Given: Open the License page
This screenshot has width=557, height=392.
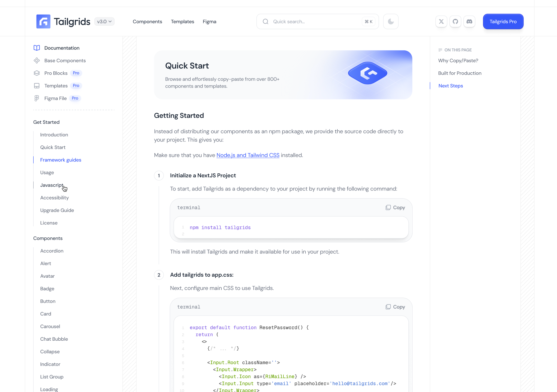Looking at the screenshot, I should click(49, 223).
